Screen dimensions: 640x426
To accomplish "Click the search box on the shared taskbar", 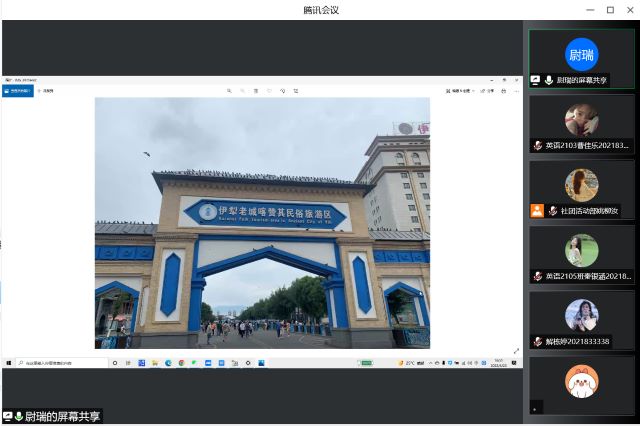I will (62, 363).
